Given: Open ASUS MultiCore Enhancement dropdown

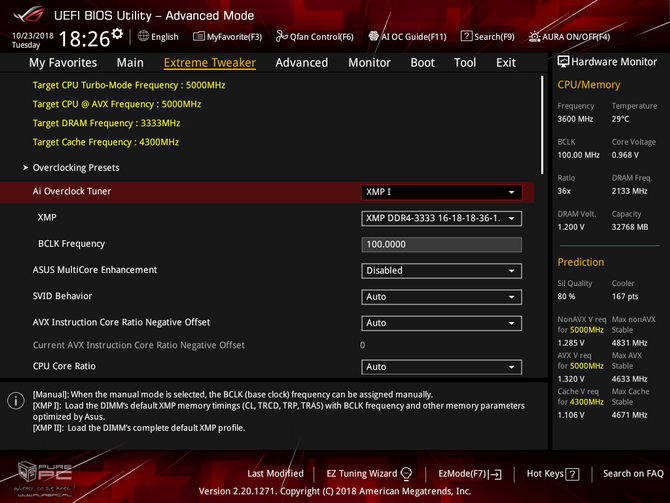Looking at the screenshot, I should [x=441, y=271].
